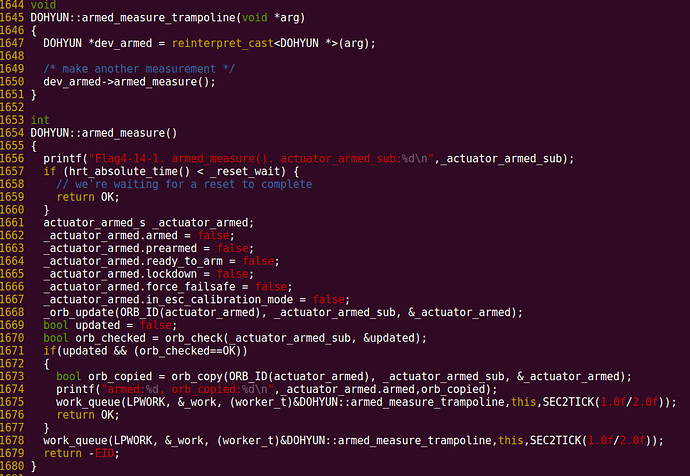The width and height of the screenshot is (690, 476).
Task: Click line number 1645
Action: [12, 18]
